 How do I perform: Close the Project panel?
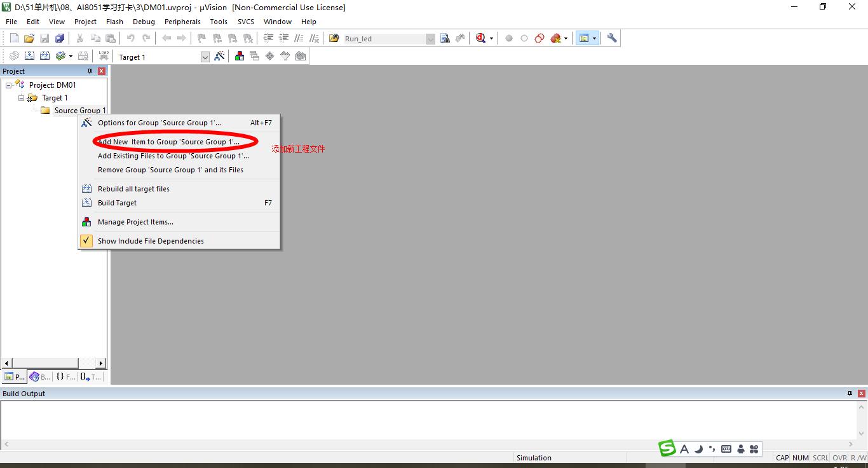click(101, 71)
